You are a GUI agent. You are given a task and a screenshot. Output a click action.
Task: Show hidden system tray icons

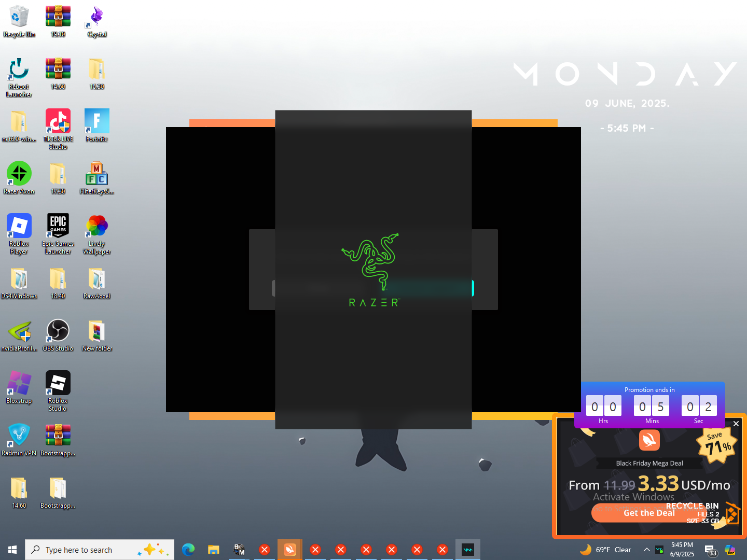coord(646,550)
